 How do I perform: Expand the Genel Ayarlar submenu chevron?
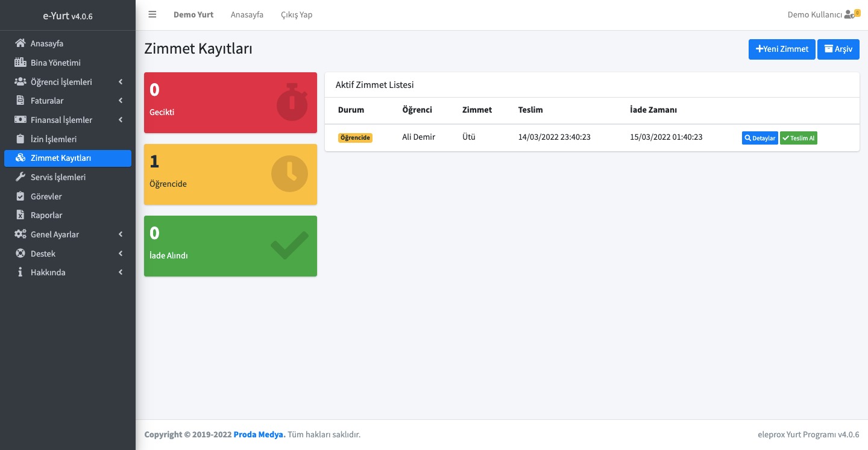[121, 234]
